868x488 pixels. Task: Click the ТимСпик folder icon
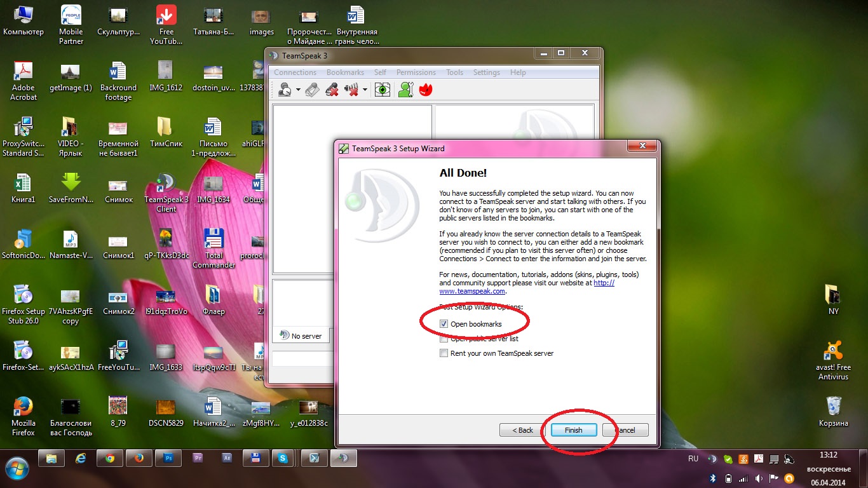(x=166, y=132)
